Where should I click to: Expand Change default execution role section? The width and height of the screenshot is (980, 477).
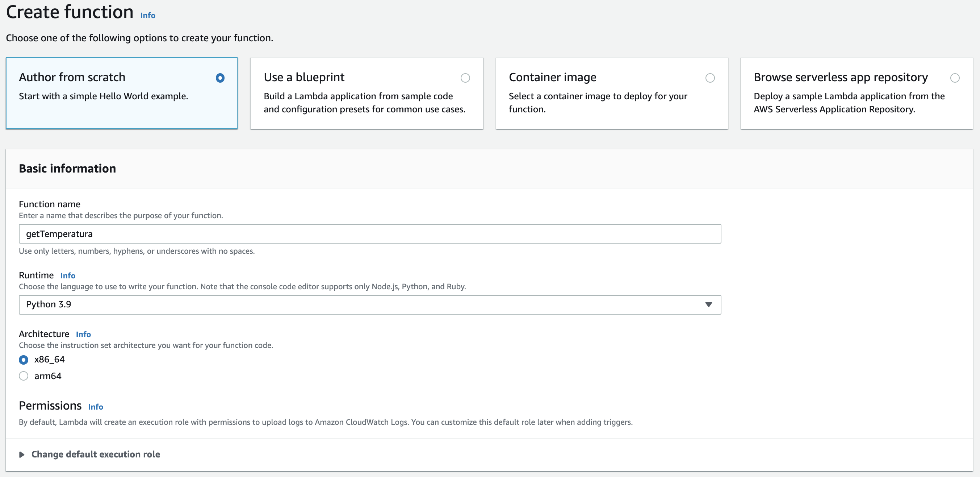[95, 454]
